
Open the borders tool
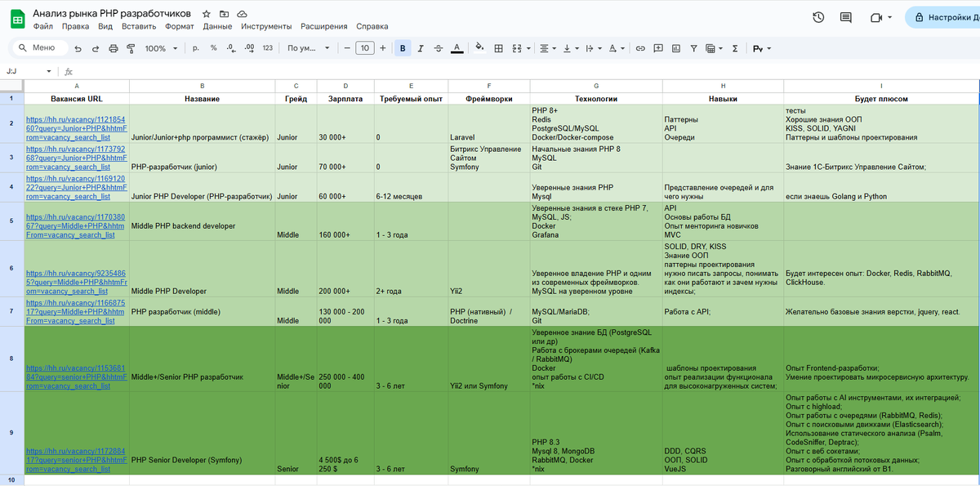pos(498,48)
